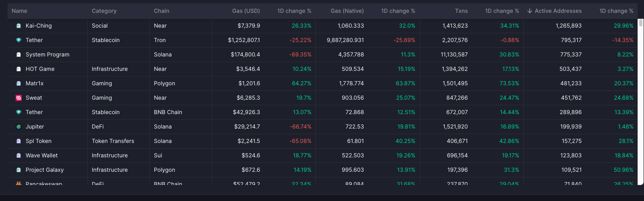644x201 pixels.
Task: Select the Polygon chain in Matr1x row
Action: (x=164, y=83)
